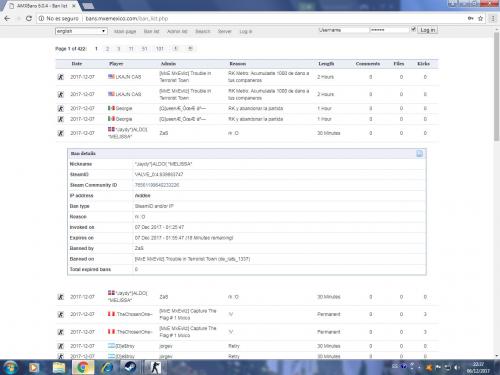Open the Ban list menu item

pos(151,31)
